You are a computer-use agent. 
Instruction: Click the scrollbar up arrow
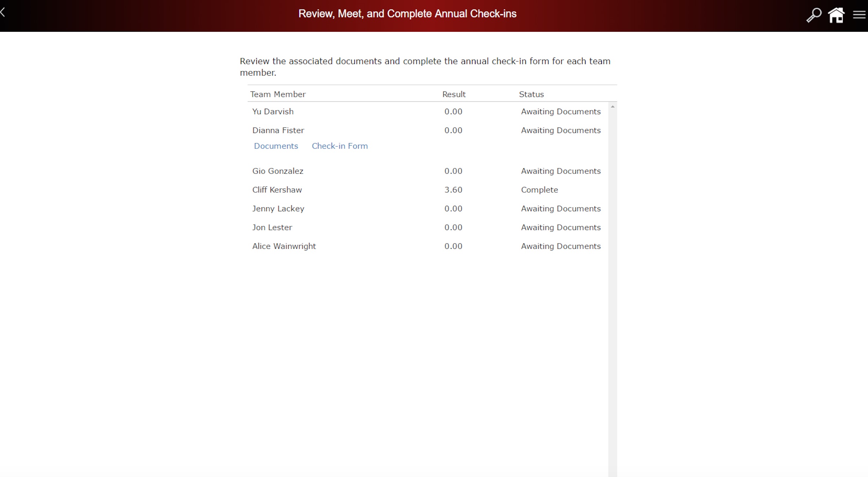[x=613, y=107]
